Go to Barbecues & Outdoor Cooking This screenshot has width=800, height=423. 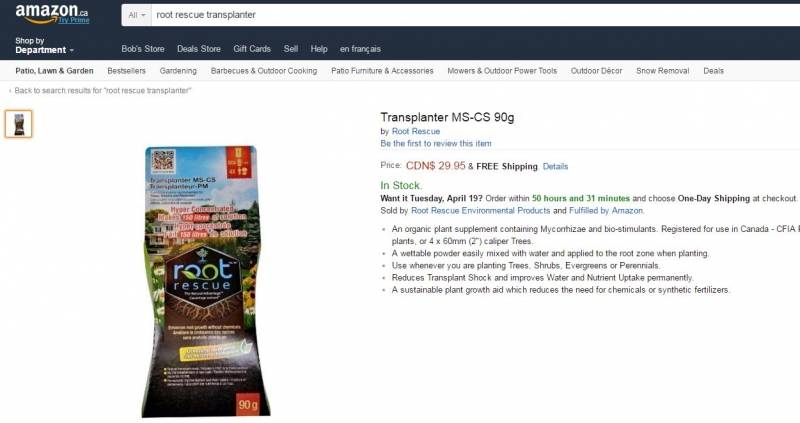pyautogui.click(x=264, y=71)
